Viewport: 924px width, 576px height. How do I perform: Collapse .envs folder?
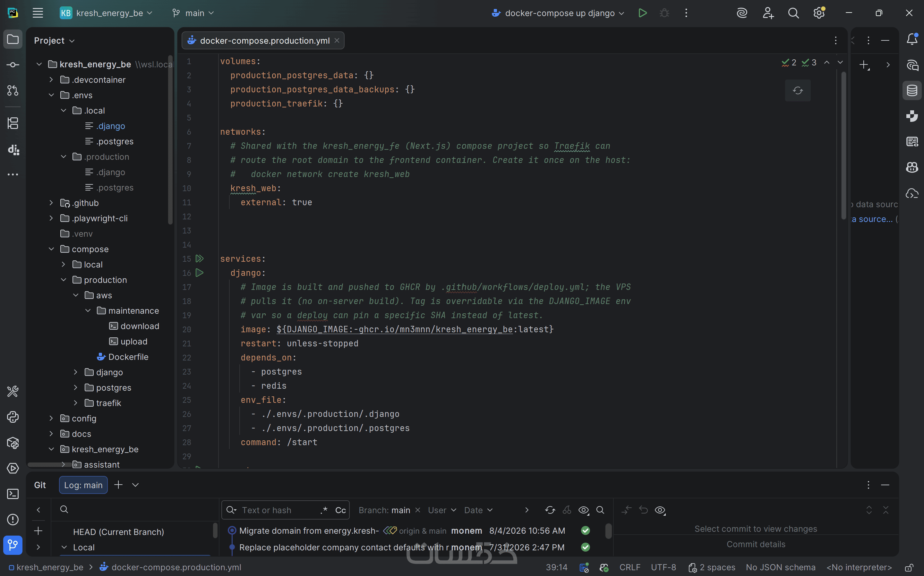[x=51, y=95]
